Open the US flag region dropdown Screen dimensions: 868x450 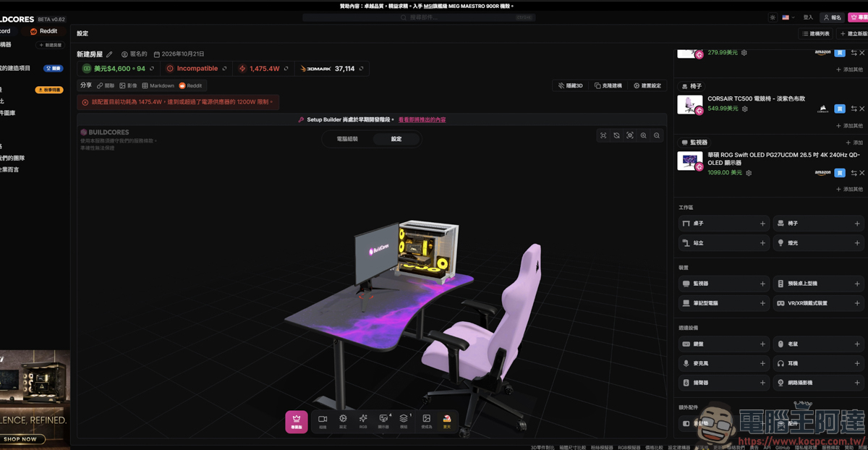pos(788,17)
